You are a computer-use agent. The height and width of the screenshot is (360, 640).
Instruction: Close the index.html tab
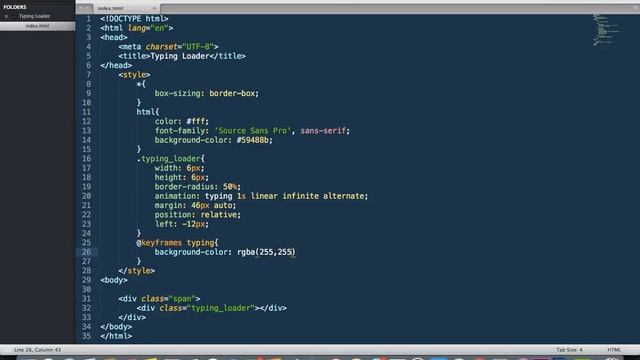[x=154, y=8]
